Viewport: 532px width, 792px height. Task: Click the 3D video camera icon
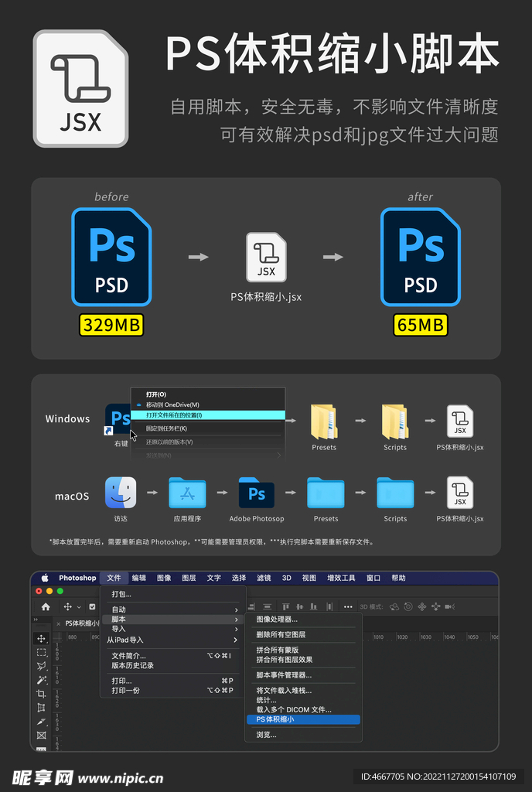450,606
